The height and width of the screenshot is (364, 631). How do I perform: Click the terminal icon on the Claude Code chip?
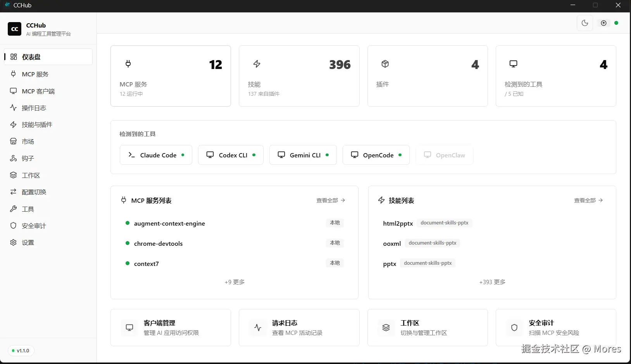pyautogui.click(x=131, y=155)
